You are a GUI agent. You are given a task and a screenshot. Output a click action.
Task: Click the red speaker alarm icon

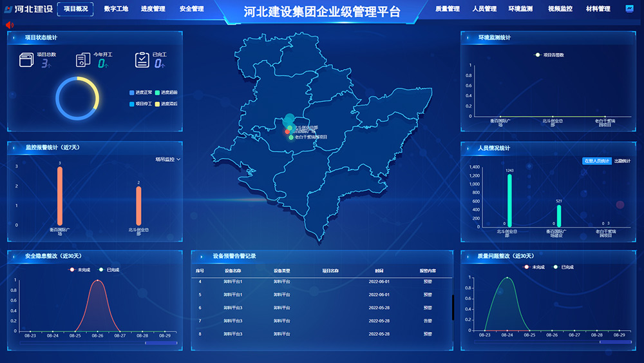pyautogui.click(x=10, y=25)
